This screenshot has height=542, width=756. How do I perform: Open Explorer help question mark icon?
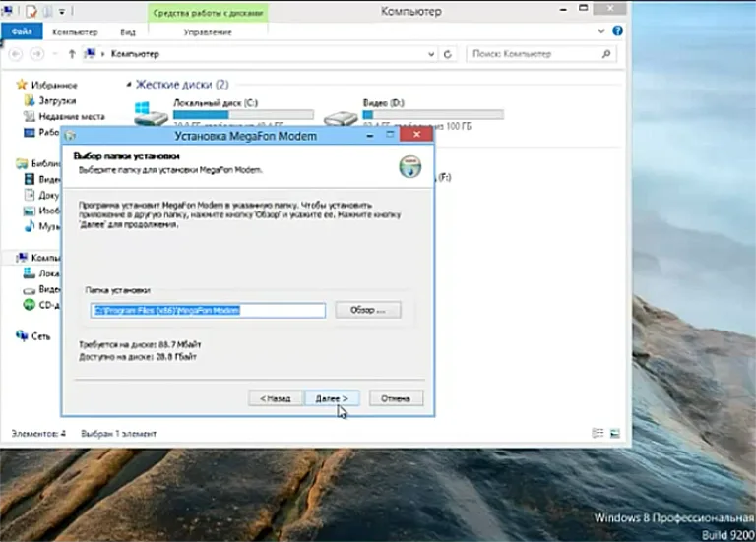click(x=617, y=30)
